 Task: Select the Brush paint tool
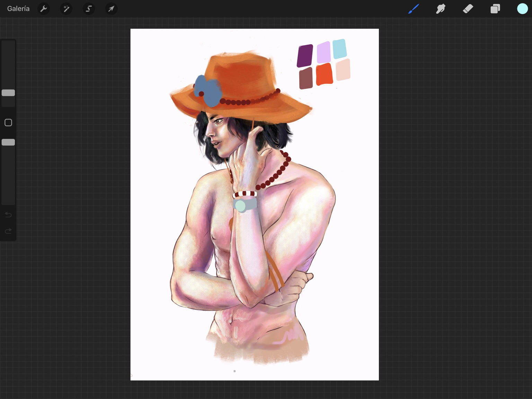(x=414, y=9)
